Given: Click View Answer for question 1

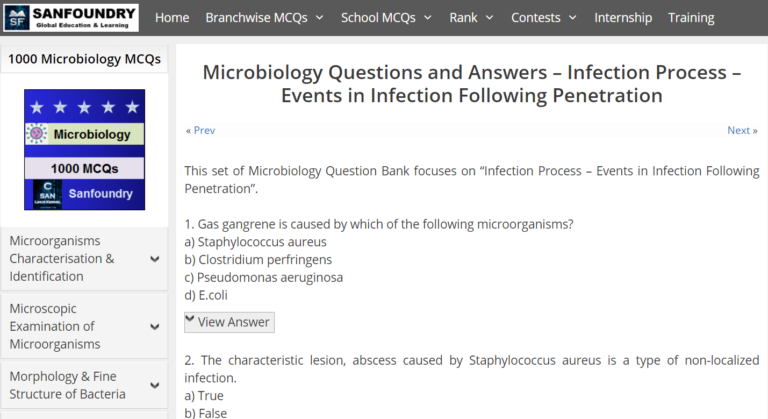Looking at the screenshot, I should (x=229, y=322).
